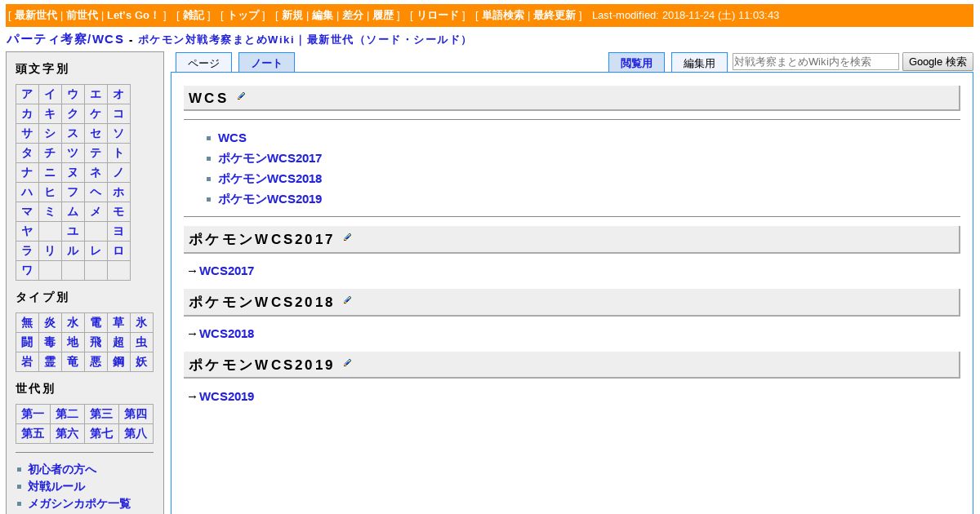This screenshot has height=514, width=980.
Task: Select the 氷 type cell
Action: point(141,323)
